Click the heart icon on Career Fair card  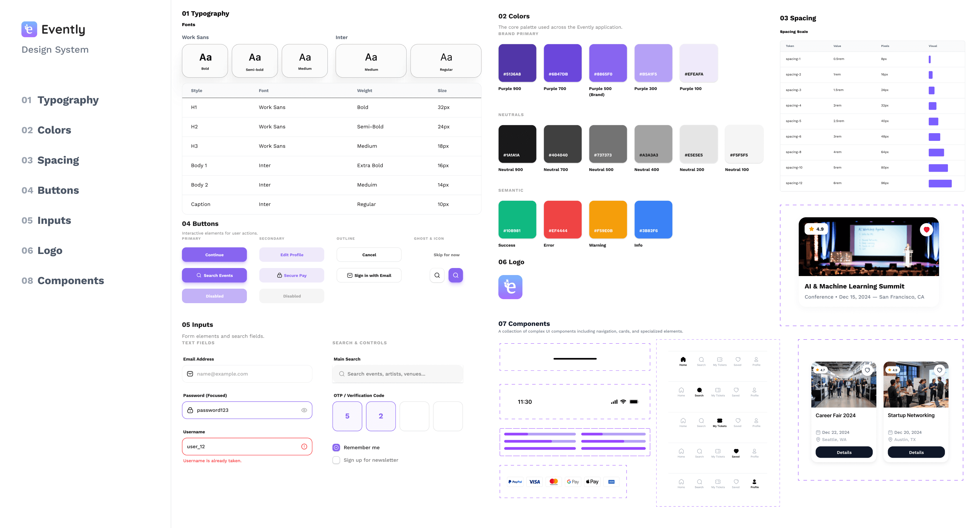867,370
